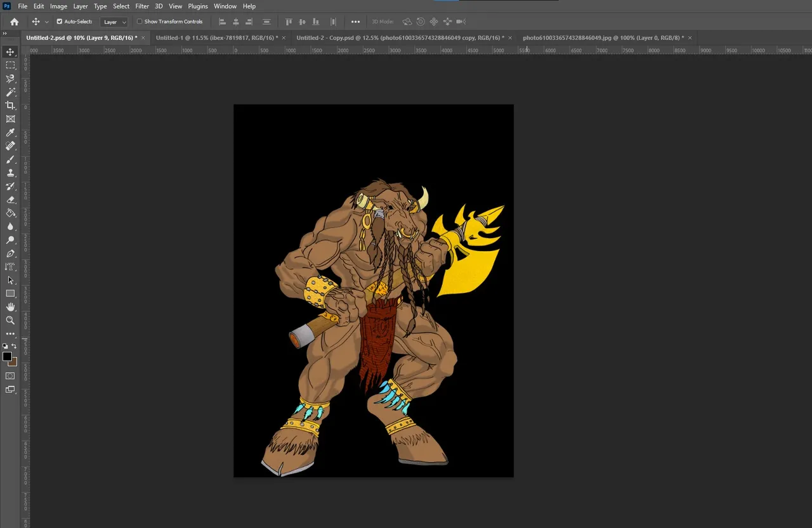The height and width of the screenshot is (528, 812).
Task: Select the Brush tool
Action: 10,159
